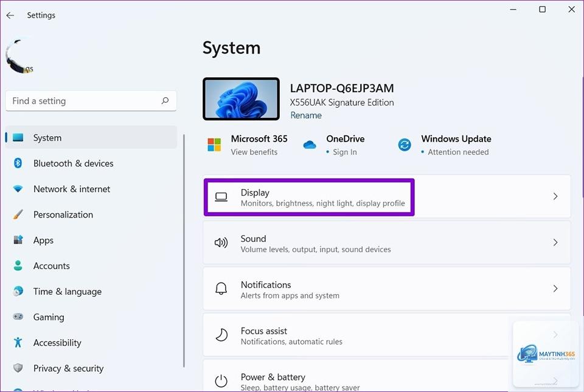Click the back arrow in Settings

click(x=10, y=15)
